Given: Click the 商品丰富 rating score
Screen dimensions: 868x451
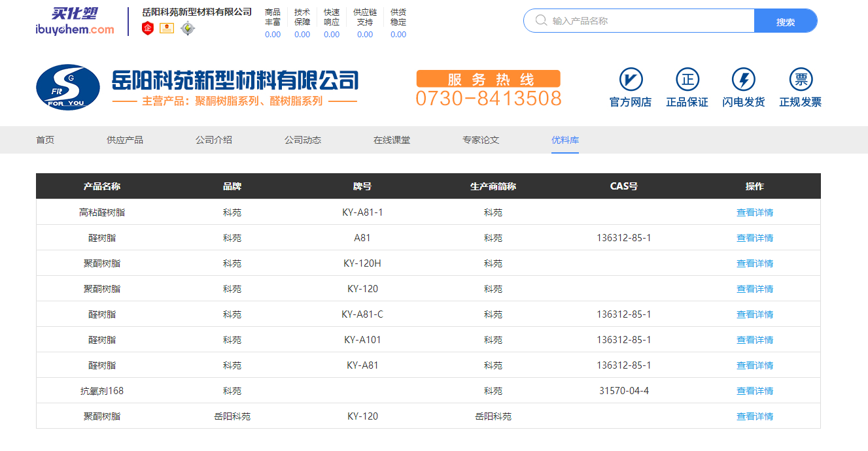Looking at the screenshot, I should point(273,35).
